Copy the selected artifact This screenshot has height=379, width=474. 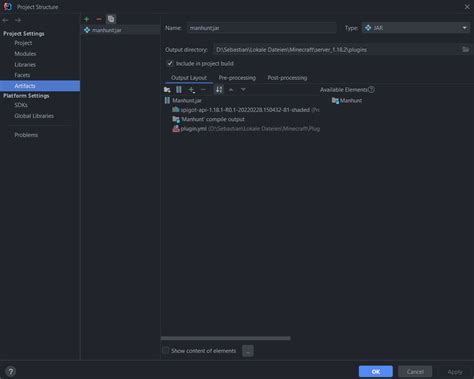click(x=111, y=19)
